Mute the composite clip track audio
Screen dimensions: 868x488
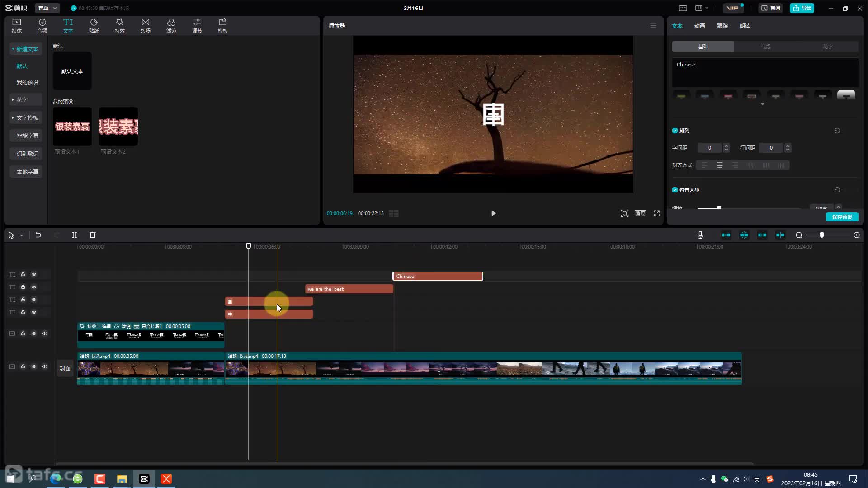(x=45, y=333)
